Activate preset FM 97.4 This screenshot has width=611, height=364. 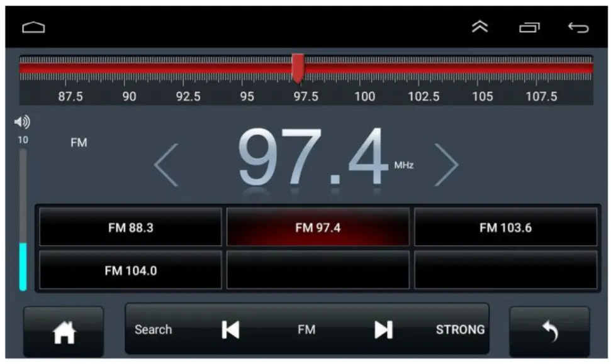coord(318,228)
